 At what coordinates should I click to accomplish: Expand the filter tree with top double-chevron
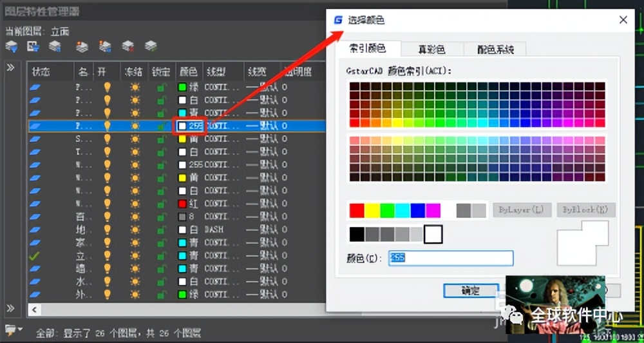click(x=10, y=68)
